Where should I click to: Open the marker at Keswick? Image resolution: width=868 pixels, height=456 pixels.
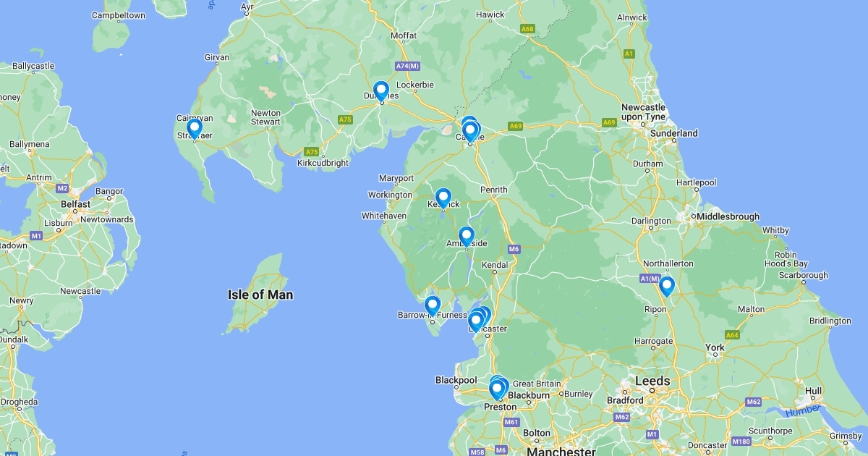coord(443,198)
